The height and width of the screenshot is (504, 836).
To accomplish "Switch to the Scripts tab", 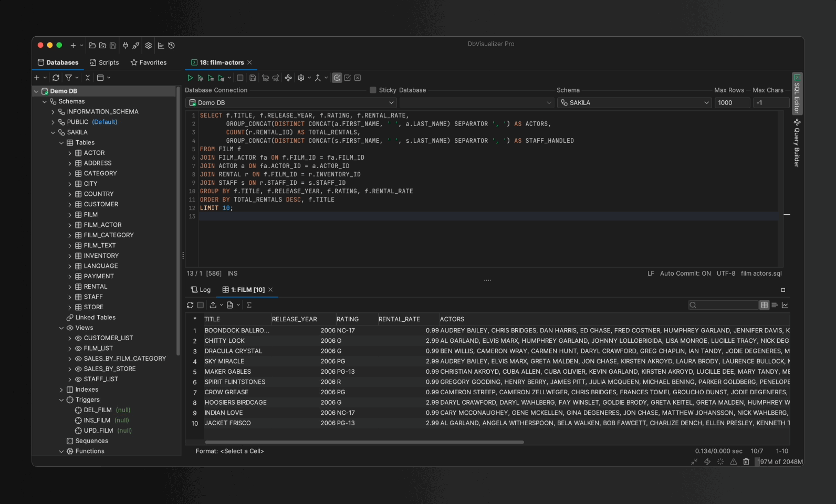I will (104, 62).
